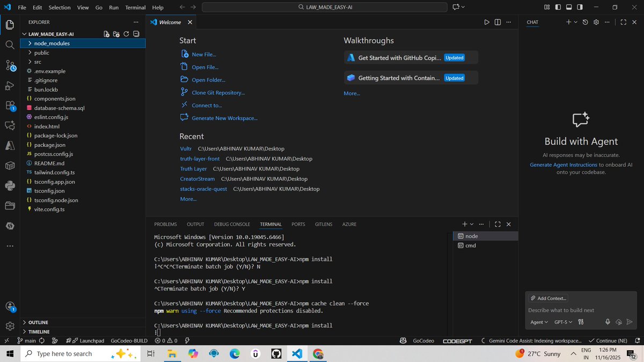The width and height of the screenshot is (644, 362).
Task: Open the tools configuration icon beside GPT-5
Action: (581, 322)
